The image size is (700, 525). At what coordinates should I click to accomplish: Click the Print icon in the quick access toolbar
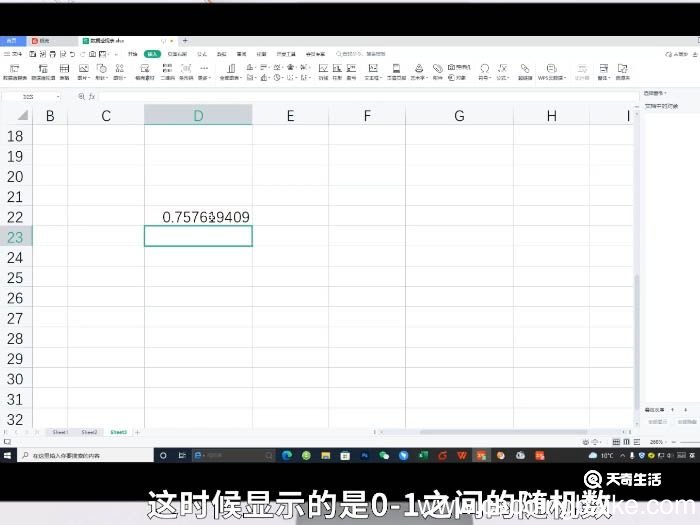tap(53, 54)
